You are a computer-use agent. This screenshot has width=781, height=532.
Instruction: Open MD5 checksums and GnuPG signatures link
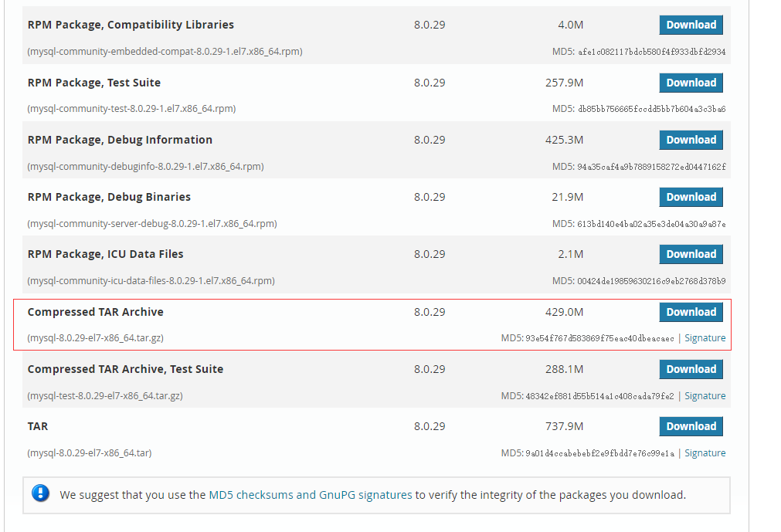[311, 495]
